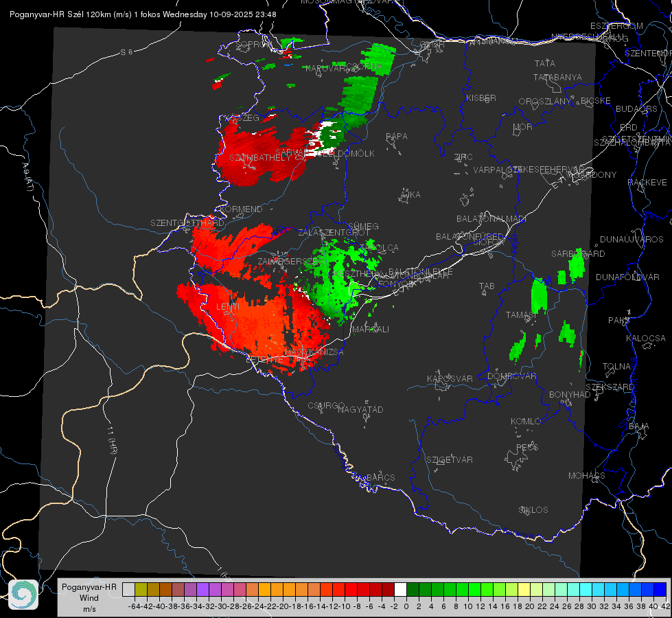Image resolution: width=672 pixels, height=618 pixels.
Task: Click the SZIGETVAR label
Action: (x=449, y=460)
